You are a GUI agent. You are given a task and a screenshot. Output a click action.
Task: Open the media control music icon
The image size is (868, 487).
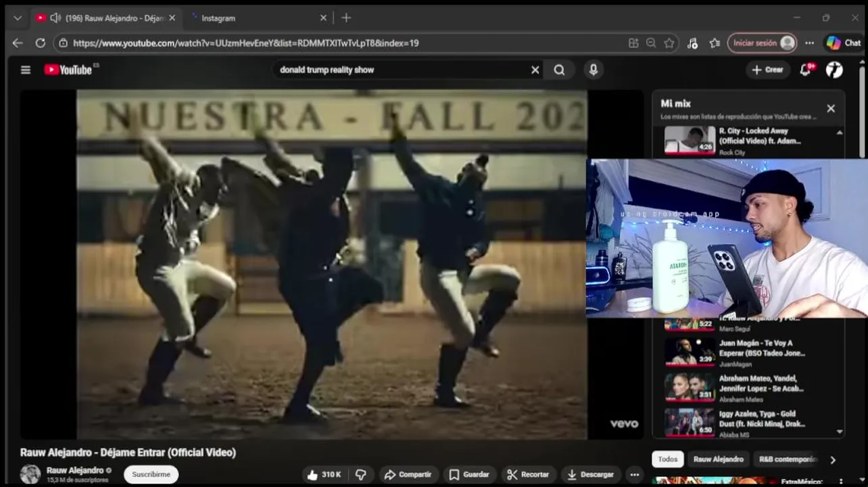coord(692,43)
